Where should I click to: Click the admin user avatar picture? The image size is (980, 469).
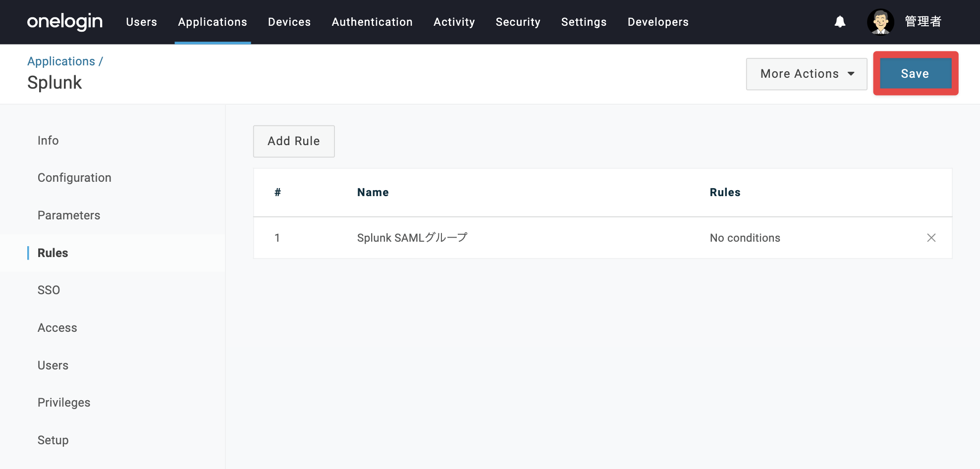[880, 22]
